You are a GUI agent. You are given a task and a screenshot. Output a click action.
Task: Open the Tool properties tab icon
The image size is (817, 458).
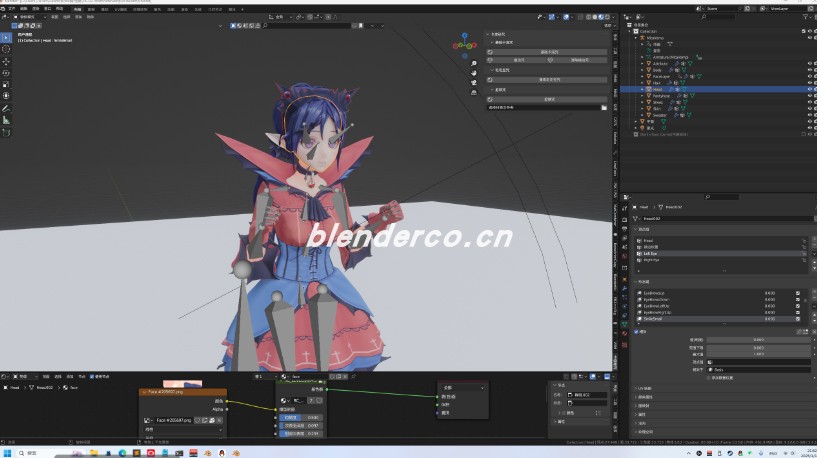point(624,208)
